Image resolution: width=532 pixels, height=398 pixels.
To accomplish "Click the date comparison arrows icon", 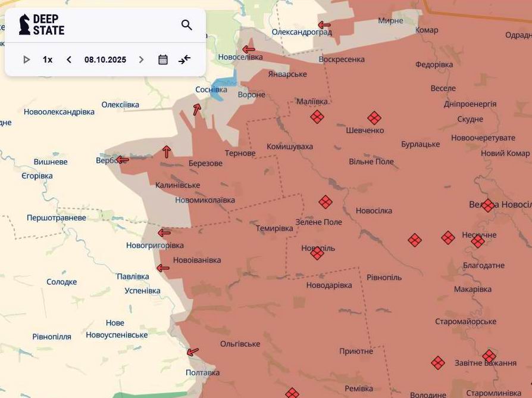I will tap(184, 59).
